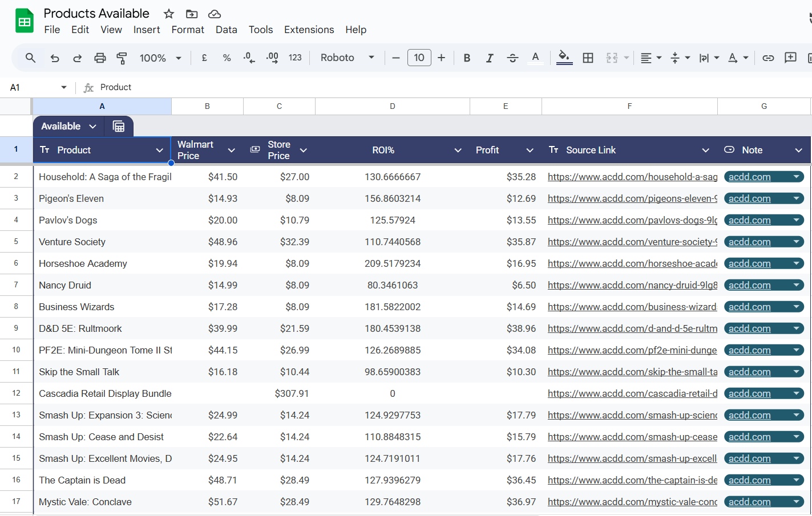Open the table view calculator icon

[x=119, y=127]
